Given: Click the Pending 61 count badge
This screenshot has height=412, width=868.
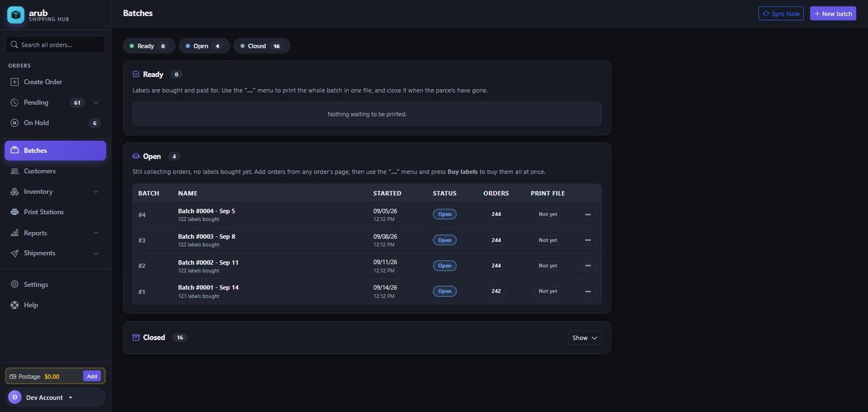Looking at the screenshot, I should (77, 102).
